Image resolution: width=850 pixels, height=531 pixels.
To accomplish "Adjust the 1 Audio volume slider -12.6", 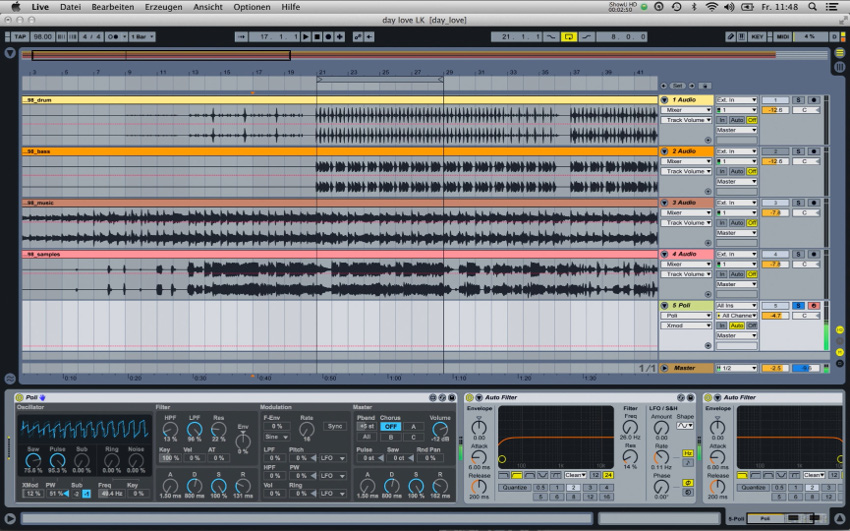I will [775, 110].
